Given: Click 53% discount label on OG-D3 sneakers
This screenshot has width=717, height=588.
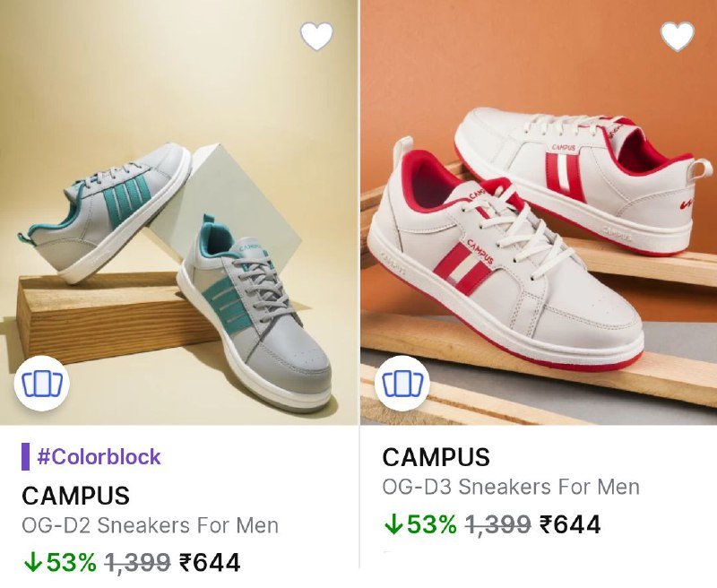Looking at the screenshot, I should (x=432, y=524).
